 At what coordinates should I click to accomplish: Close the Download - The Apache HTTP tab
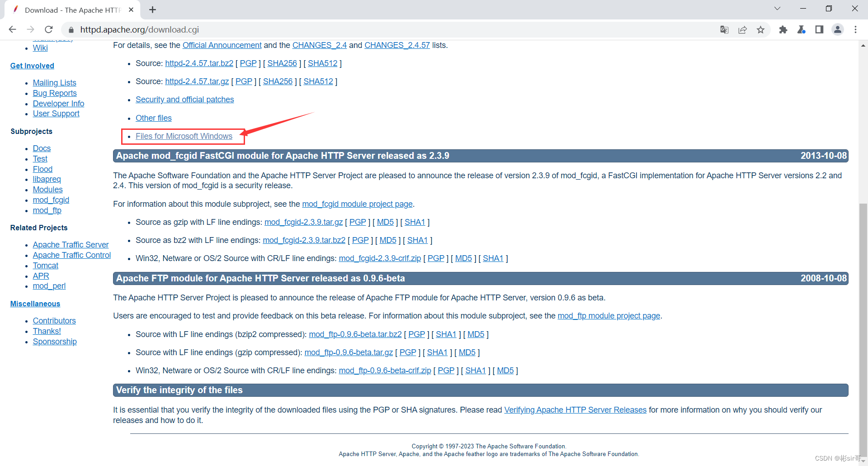(x=131, y=10)
